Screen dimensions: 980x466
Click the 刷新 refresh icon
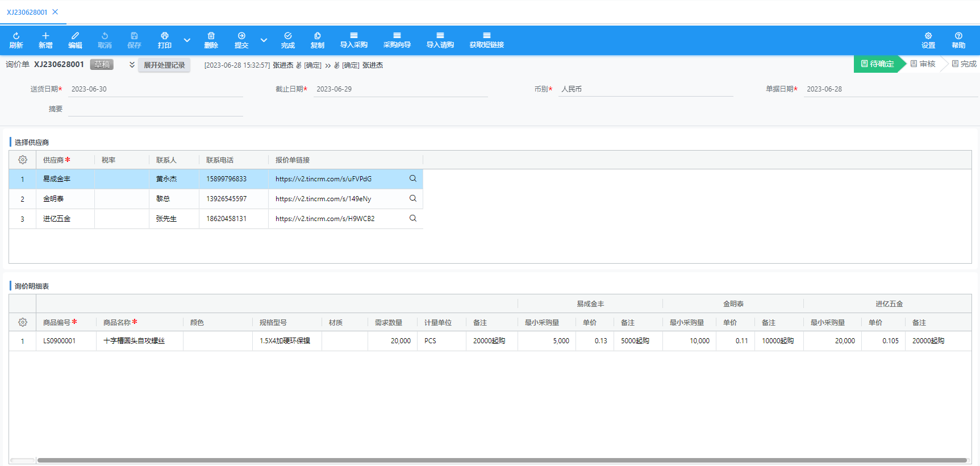(16, 36)
